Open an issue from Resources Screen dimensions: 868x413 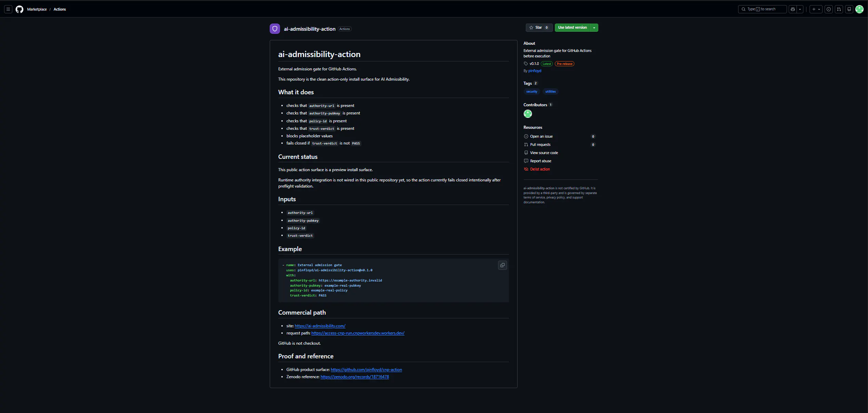pos(542,136)
